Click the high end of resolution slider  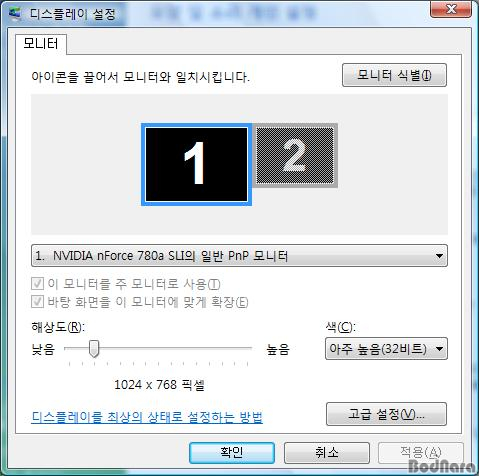(x=247, y=348)
